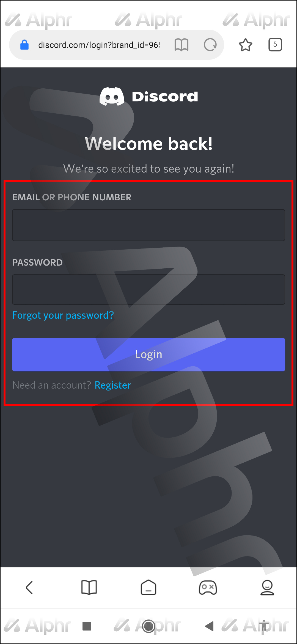Tap the discord.com URL text
The image size is (297, 644).
(99, 45)
